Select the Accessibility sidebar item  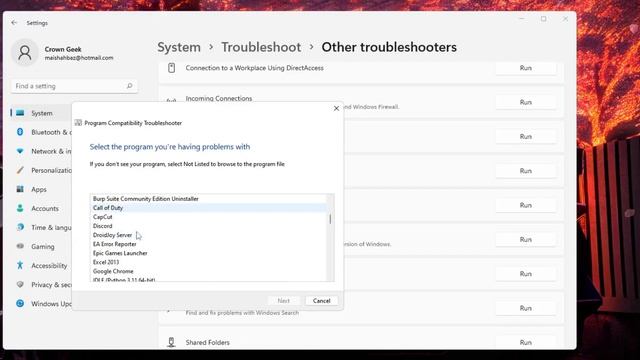(x=49, y=266)
